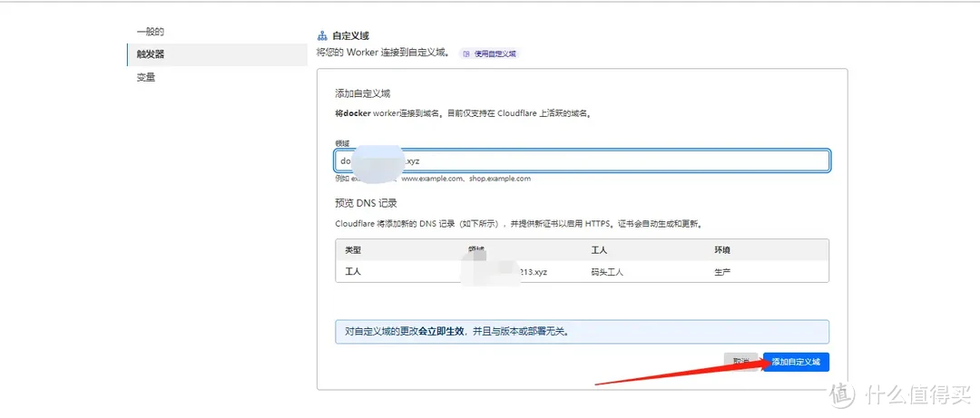The width and height of the screenshot is (980, 418).
Task: Click the blue 添加自定义域 button
Action: (x=796, y=362)
